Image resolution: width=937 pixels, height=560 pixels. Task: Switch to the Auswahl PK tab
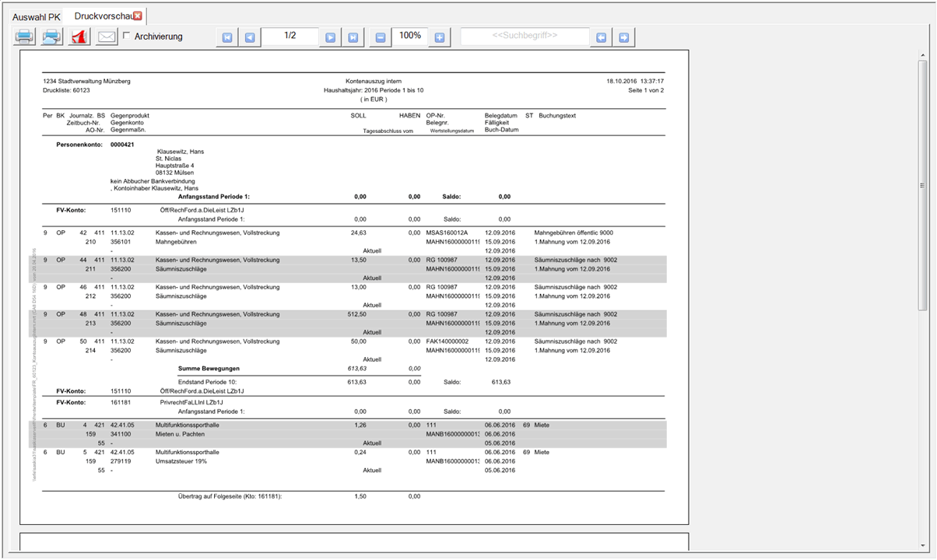(x=36, y=16)
